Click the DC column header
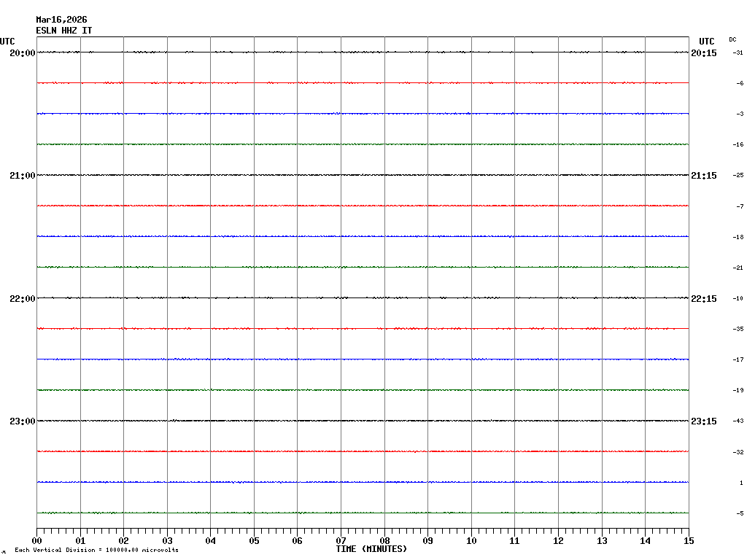 732,39
